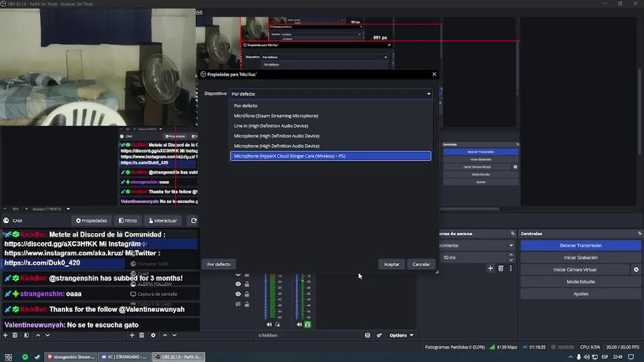Mute the first audio mixer channel
The height and width of the screenshot is (362, 644).
coord(269,325)
